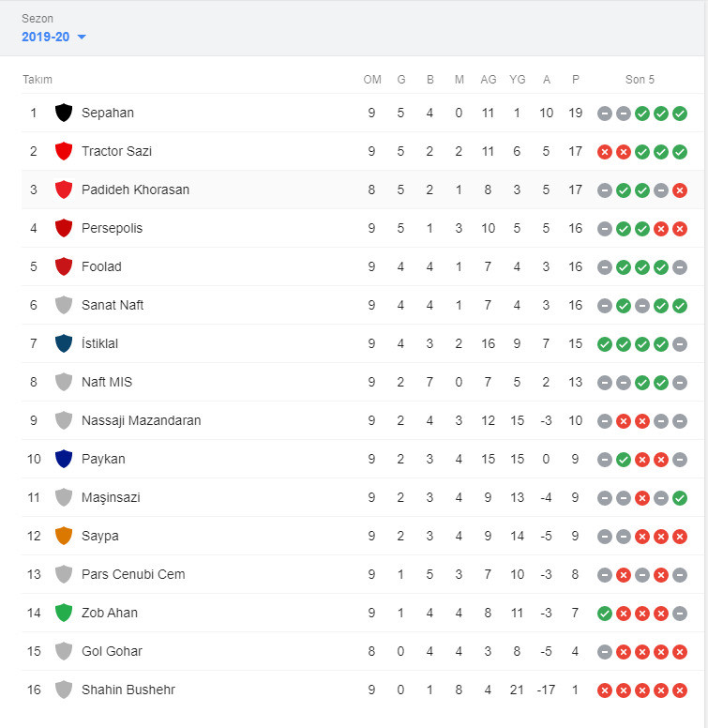
Task: Open the Sezon dropdown arrow
Action: pyautogui.click(x=82, y=37)
